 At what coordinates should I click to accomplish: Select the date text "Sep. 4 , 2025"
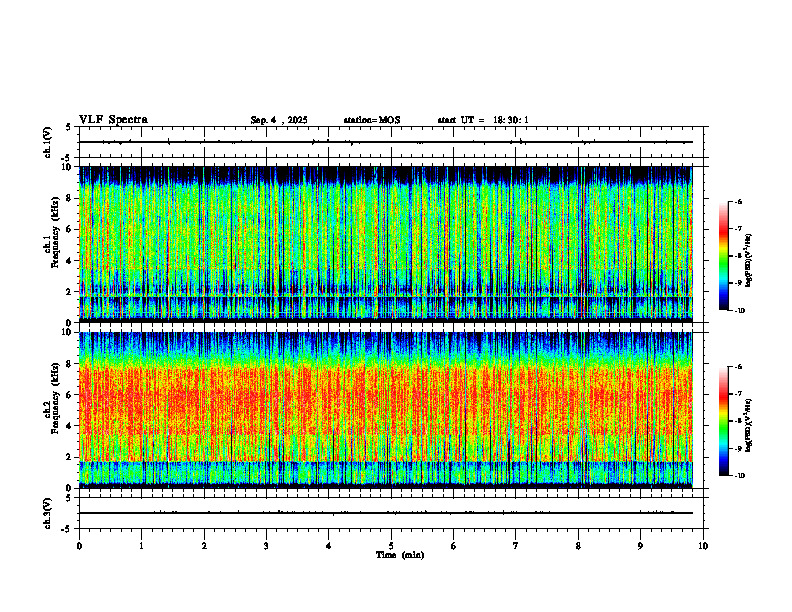point(279,120)
